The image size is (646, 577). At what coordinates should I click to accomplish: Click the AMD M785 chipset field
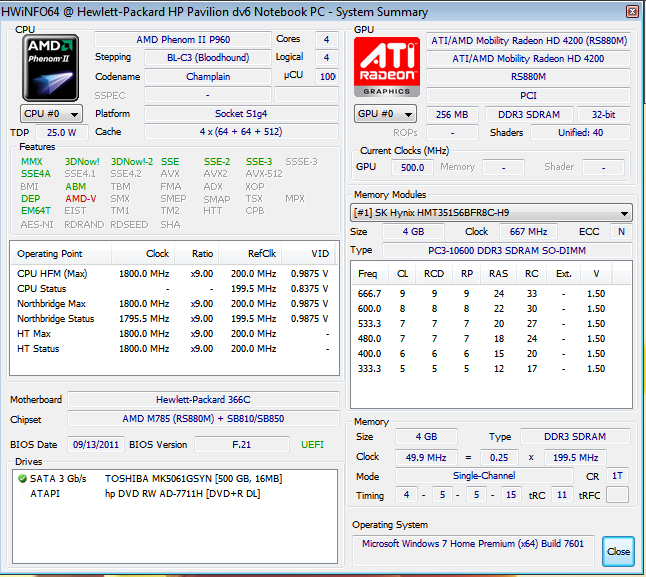(x=203, y=419)
